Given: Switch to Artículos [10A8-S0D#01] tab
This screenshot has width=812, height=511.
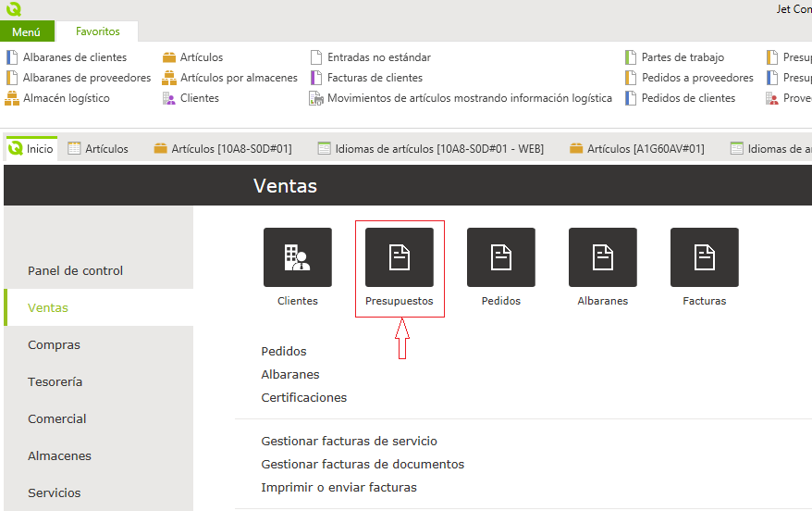Looking at the screenshot, I should click(x=223, y=149).
